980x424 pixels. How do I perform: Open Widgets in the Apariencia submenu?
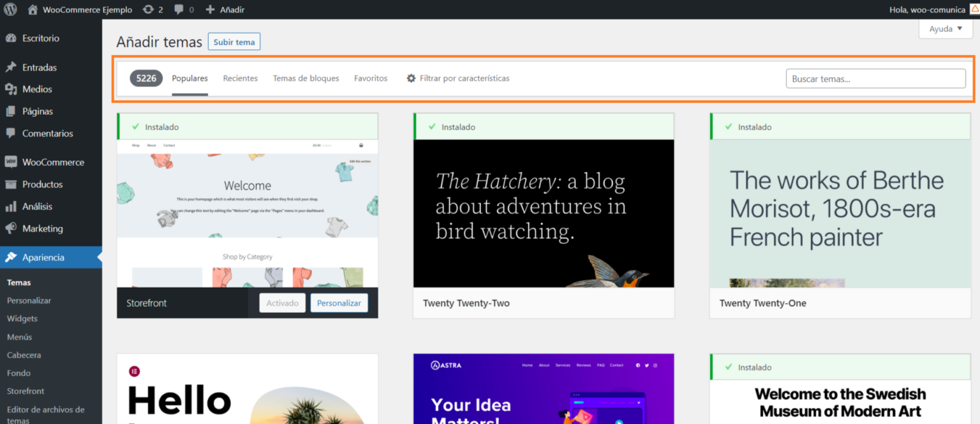pos(22,319)
